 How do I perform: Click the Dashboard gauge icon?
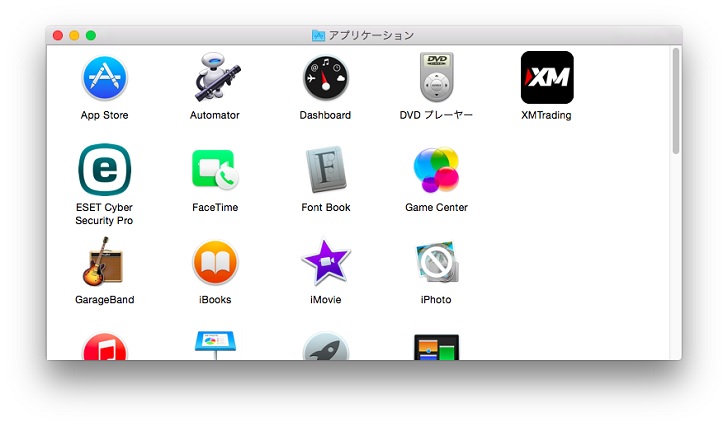(325, 77)
